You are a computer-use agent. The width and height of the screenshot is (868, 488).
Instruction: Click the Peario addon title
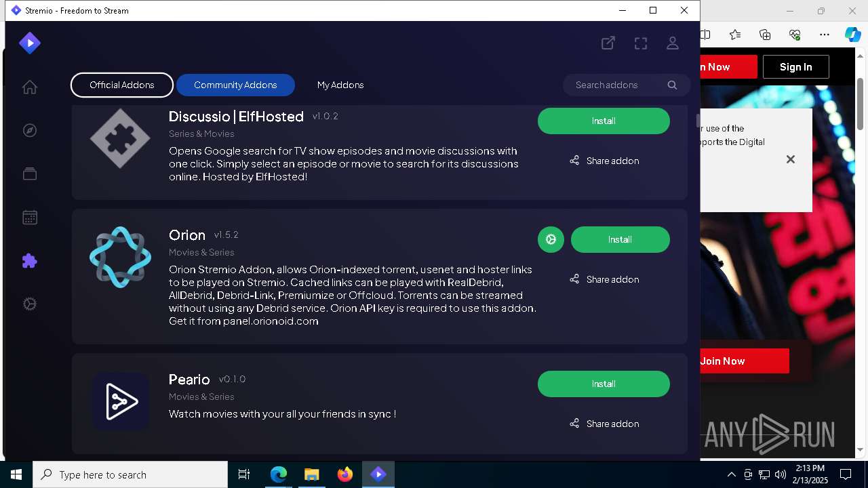(x=189, y=380)
